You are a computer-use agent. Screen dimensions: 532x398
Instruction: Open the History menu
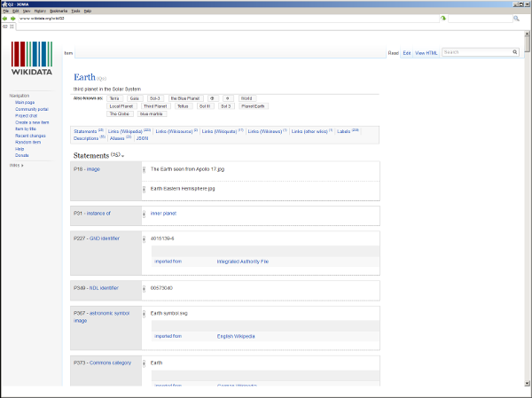tap(40, 11)
